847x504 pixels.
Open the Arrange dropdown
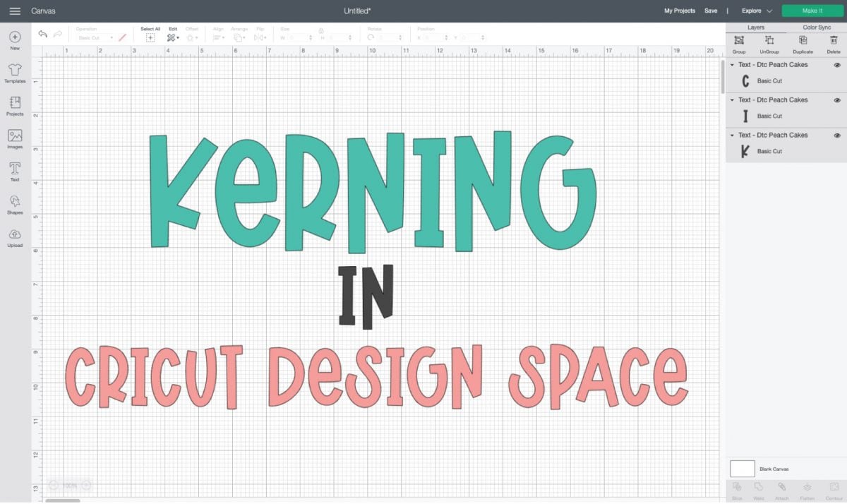(240, 37)
